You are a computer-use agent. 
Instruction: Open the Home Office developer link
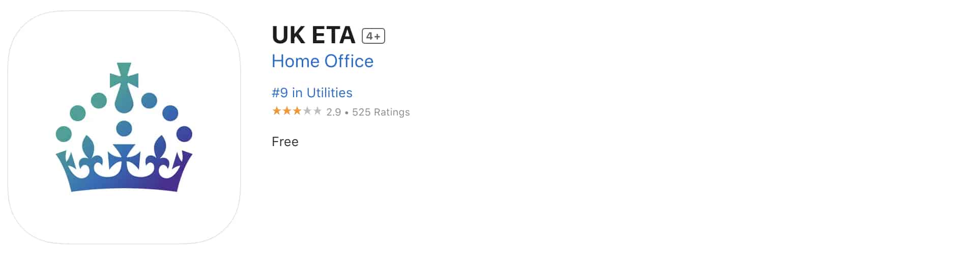pos(323,61)
